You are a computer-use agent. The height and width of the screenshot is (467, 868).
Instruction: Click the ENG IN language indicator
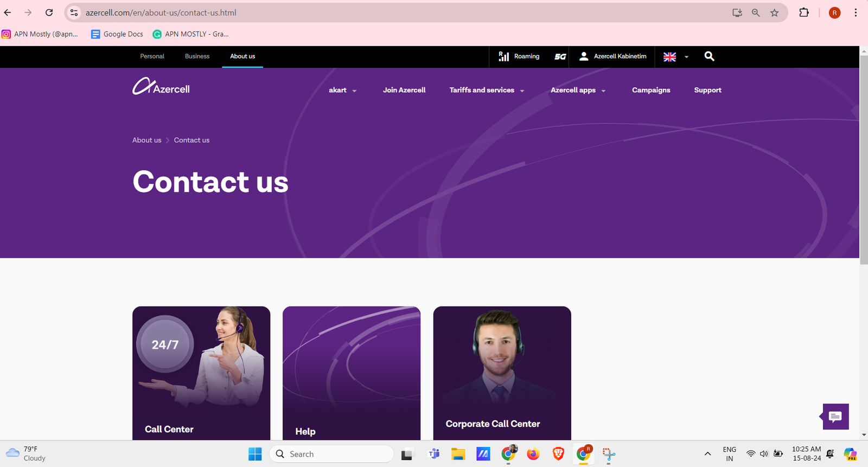click(x=730, y=454)
